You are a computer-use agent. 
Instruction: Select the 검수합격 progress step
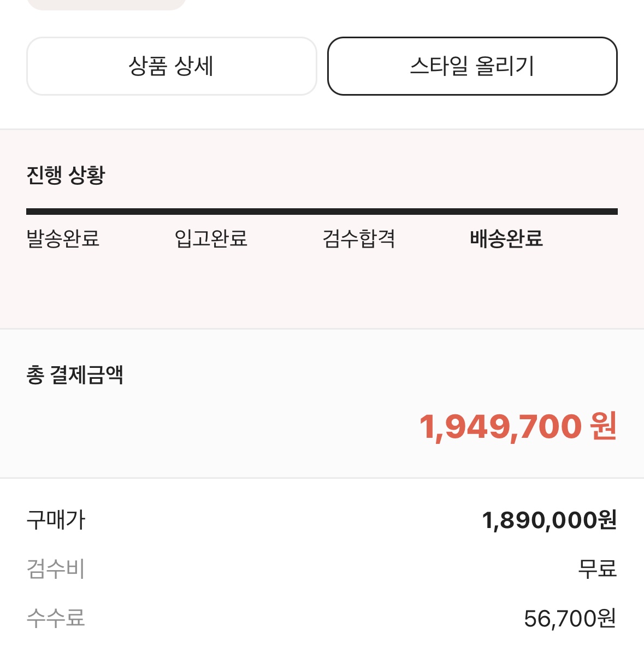tap(358, 238)
